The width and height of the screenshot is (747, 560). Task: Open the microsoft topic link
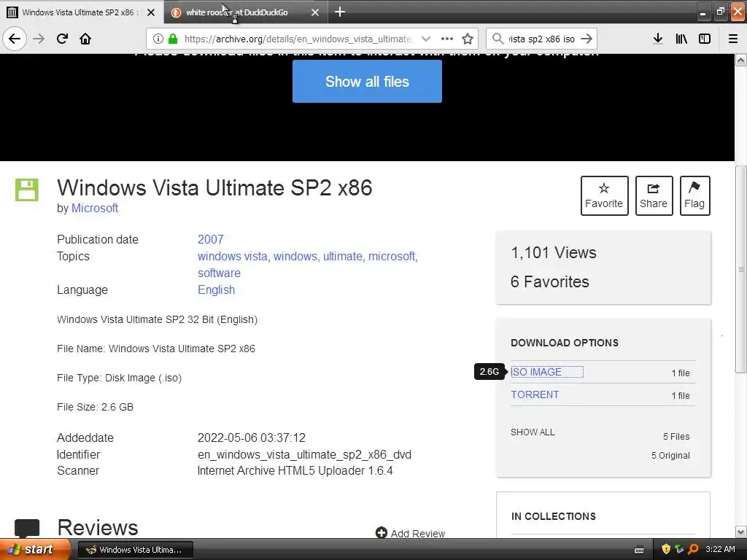392,256
